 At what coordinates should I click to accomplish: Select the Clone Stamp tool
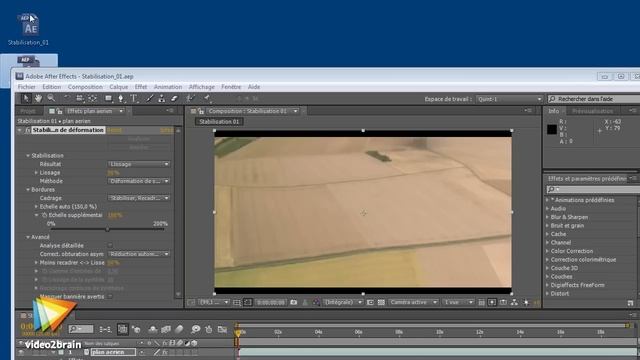162,98
